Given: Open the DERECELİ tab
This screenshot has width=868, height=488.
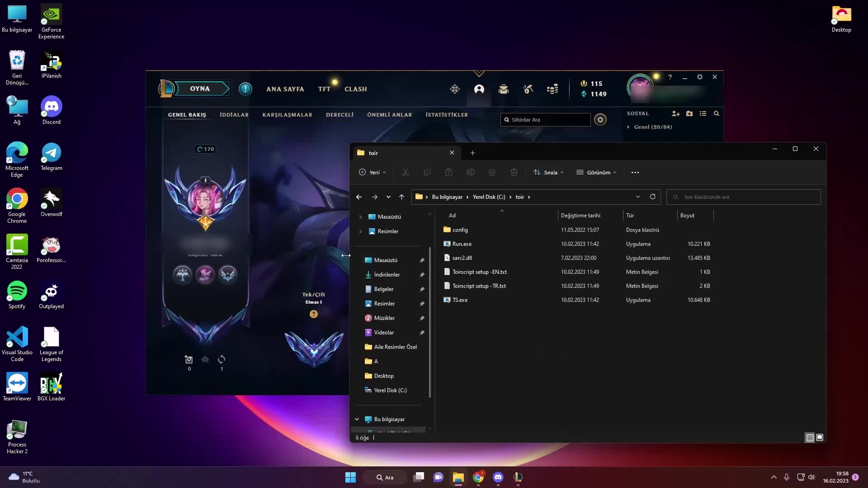Looking at the screenshot, I should point(340,115).
